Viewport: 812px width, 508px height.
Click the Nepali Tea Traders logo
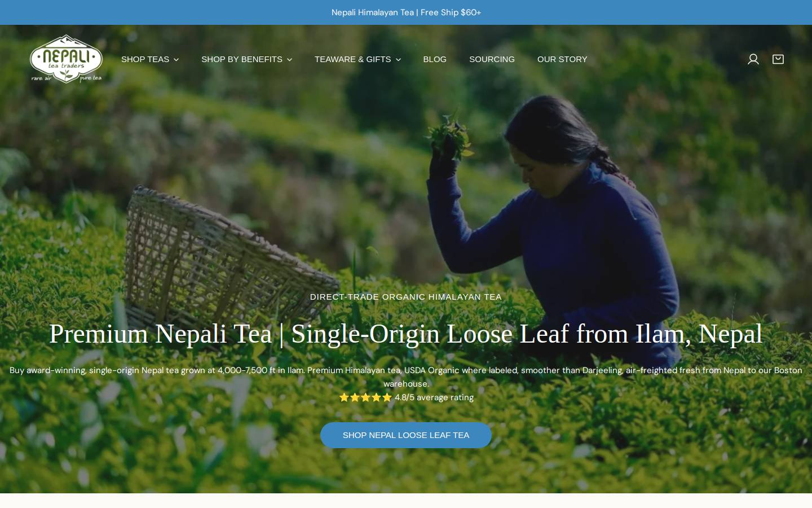coord(66,59)
